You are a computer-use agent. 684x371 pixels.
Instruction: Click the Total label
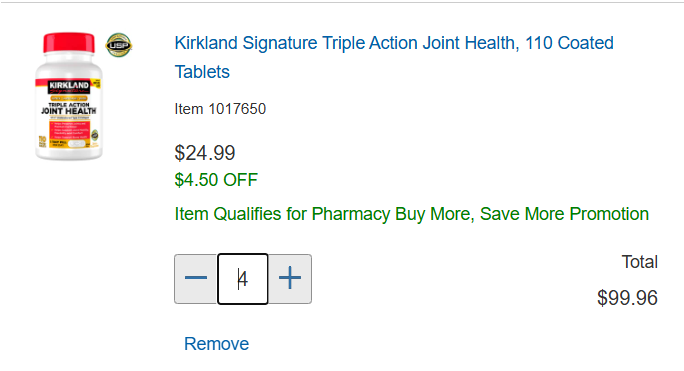pos(640,262)
